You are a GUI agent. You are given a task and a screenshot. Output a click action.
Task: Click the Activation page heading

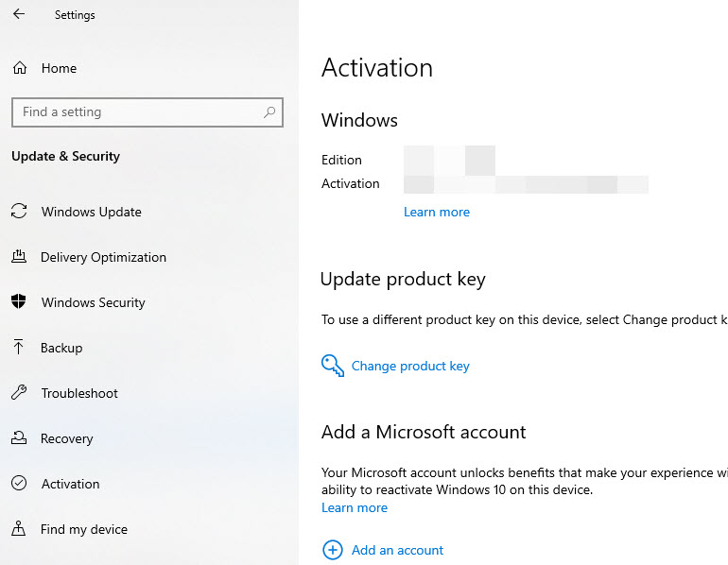coord(377,68)
